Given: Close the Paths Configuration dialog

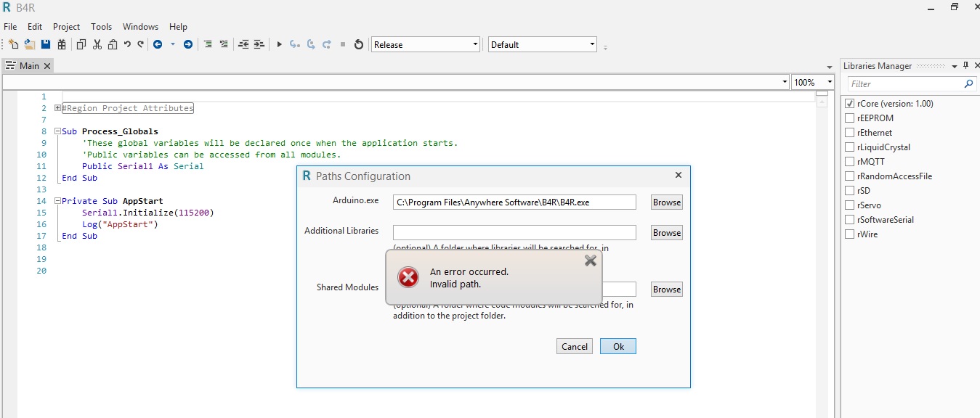Looking at the screenshot, I should point(679,175).
